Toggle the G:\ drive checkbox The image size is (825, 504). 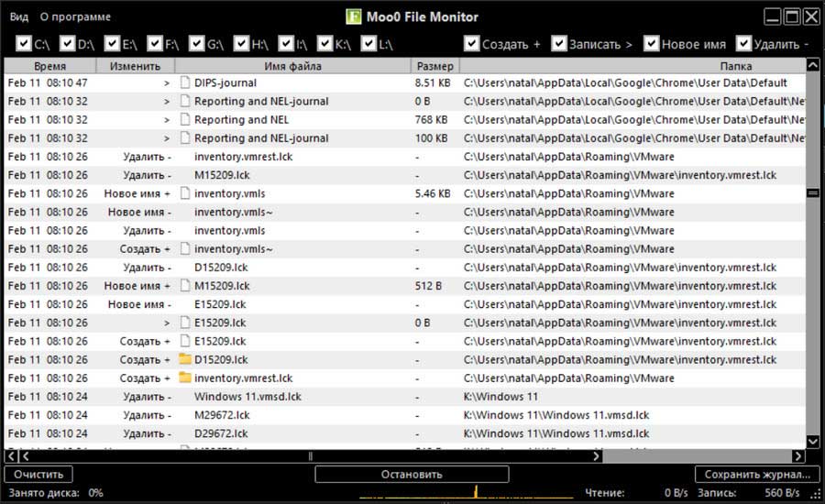tap(197, 43)
